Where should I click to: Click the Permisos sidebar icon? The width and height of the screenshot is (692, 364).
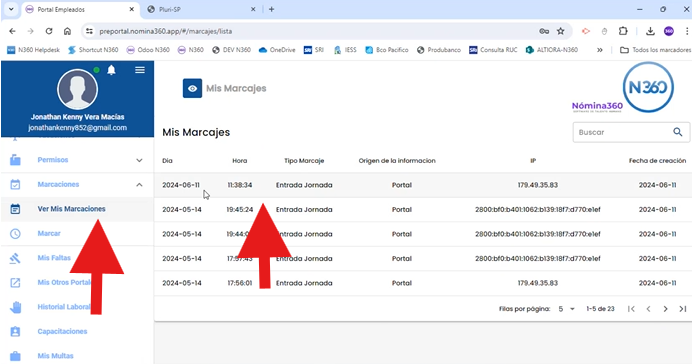click(15, 160)
